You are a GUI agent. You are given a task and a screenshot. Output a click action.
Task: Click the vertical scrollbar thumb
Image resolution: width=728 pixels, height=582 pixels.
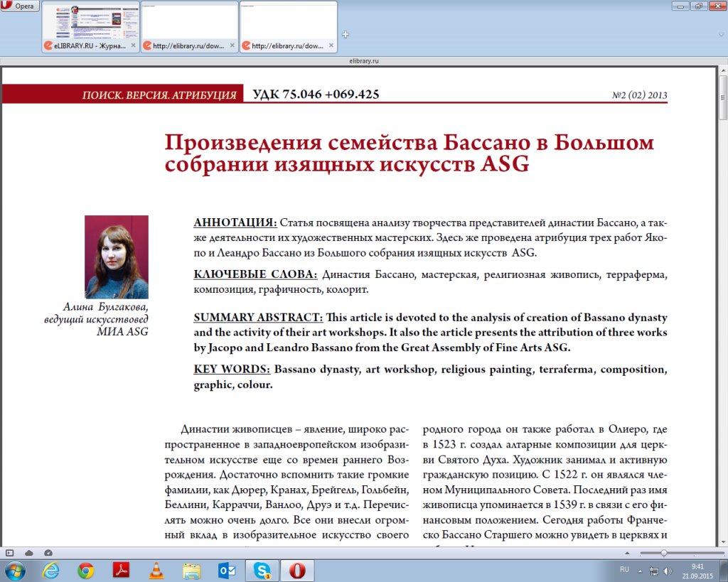pos(723,97)
